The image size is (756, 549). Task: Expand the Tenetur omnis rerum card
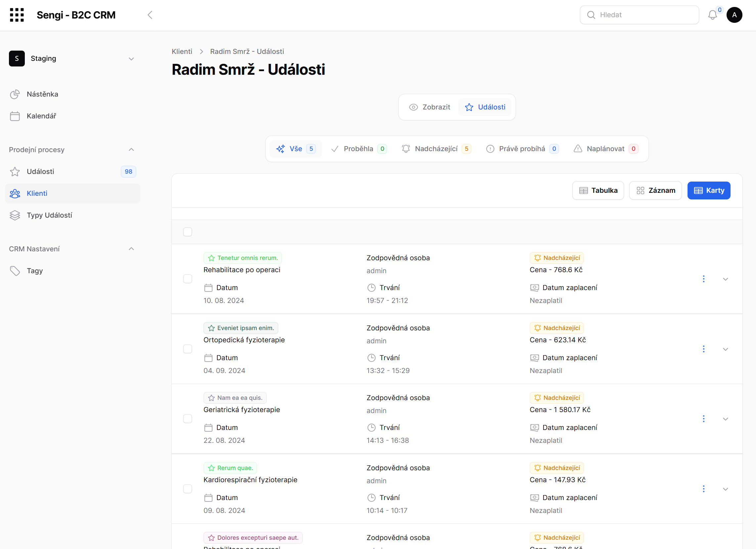725,279
